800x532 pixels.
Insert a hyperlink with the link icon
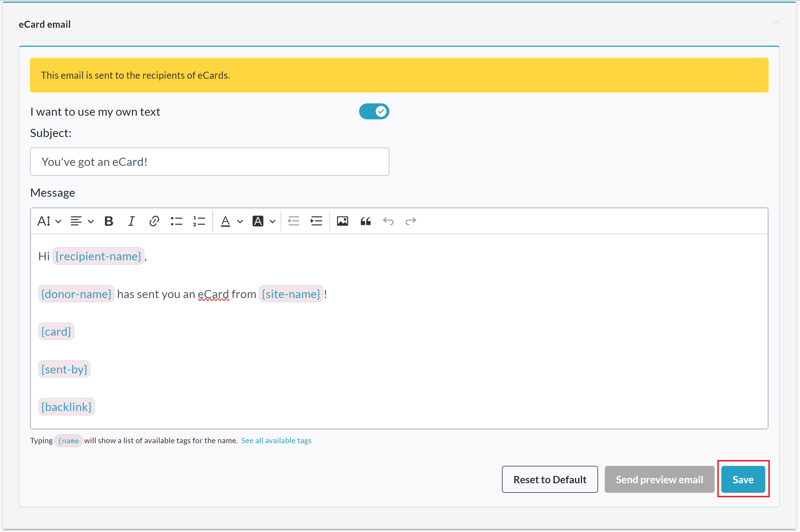(x=154, y=221)
